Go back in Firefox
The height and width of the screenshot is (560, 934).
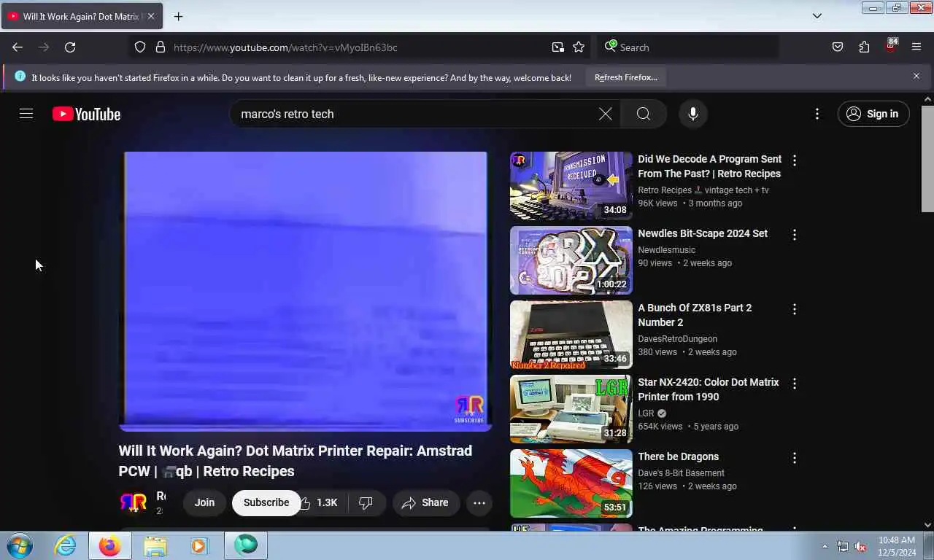[18, 47]
